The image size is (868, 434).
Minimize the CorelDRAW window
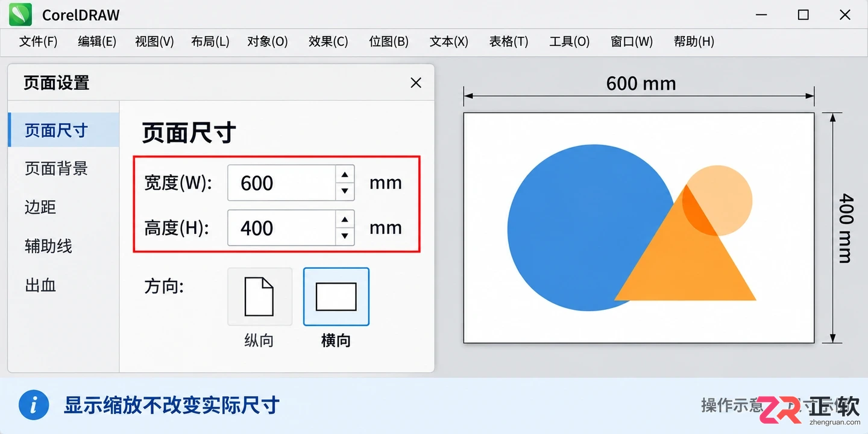click(x=761, y=14)
